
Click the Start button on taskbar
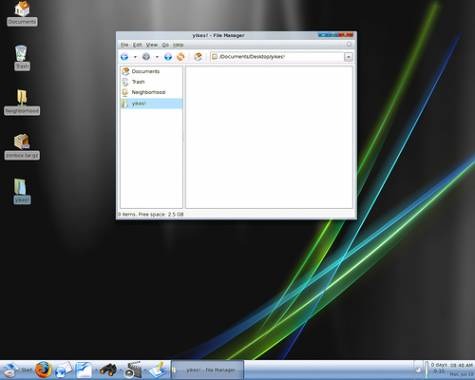pos(17,370)
